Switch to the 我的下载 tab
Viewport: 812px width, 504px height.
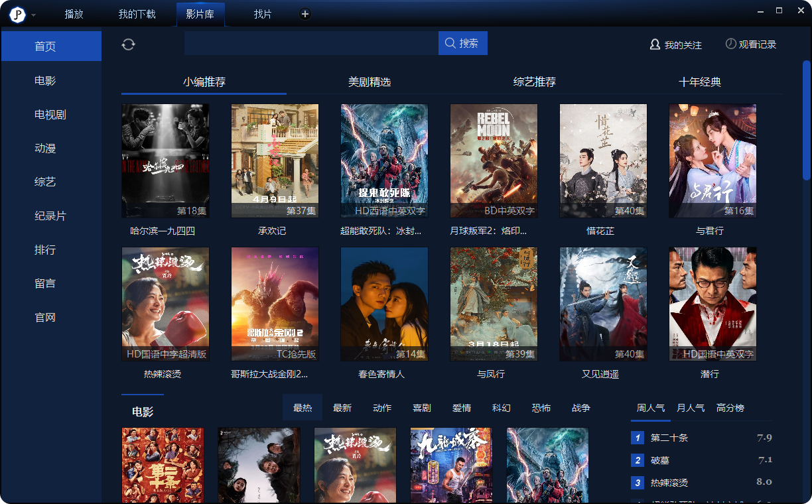(137, 14)
